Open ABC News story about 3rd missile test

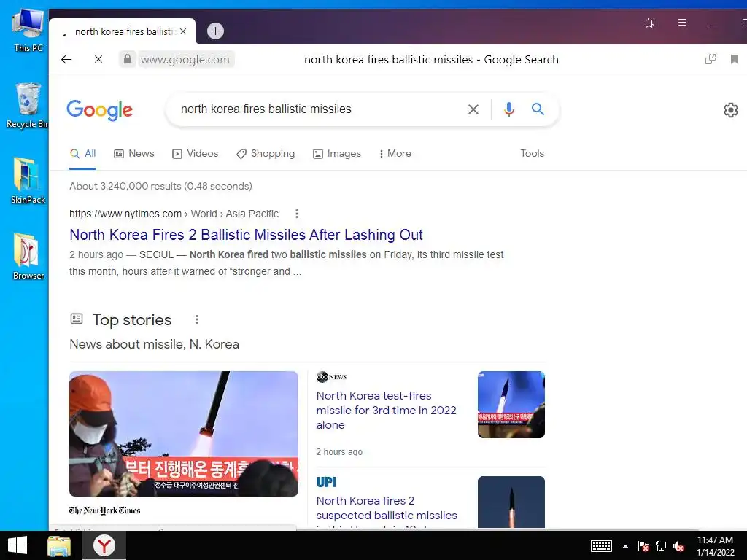coord(387,410)
